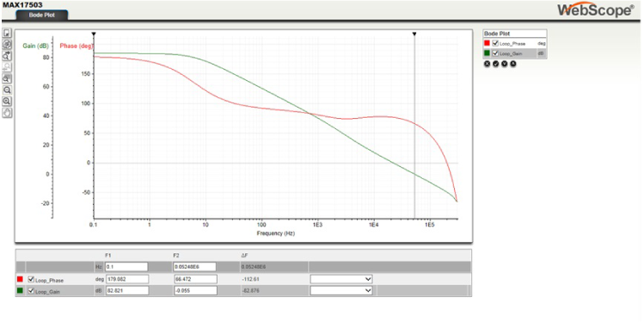Image resolution: width=644 pixels, height=322 pixels.
Task: Click the MAX17503 title text
Action: [22, 5]
